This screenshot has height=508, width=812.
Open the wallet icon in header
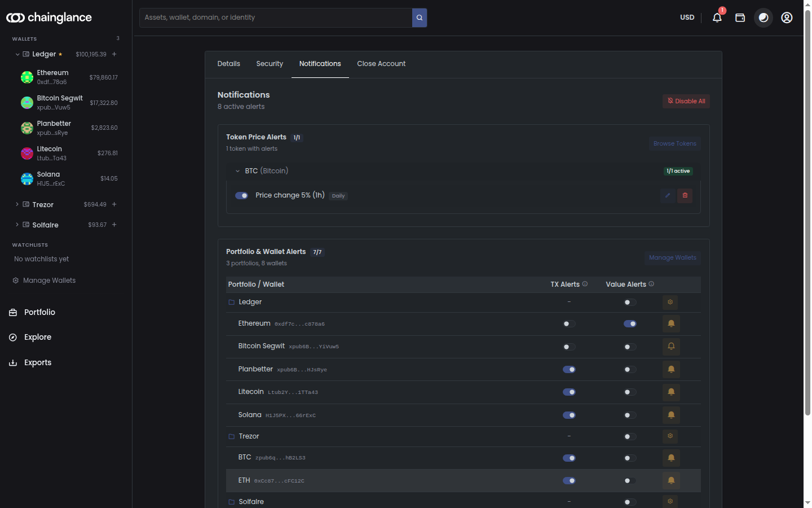740,17
